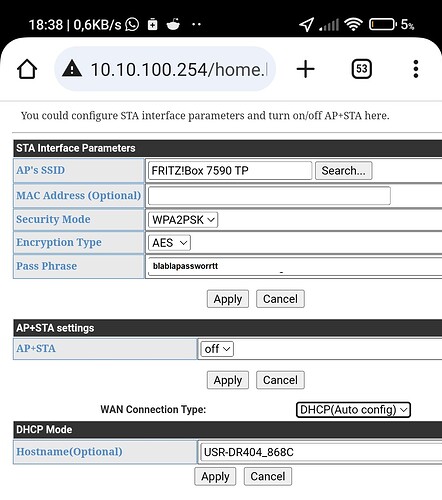Tap the not-secure warning triangle icon

72,69
